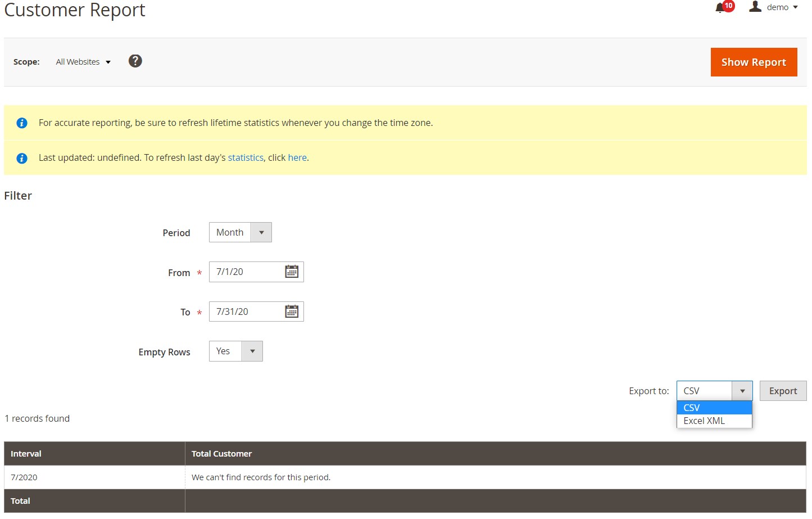Click the 1 records found text
The height and width of the screenshot is (519, 812).
pyautogui.click(x=37, y=418)
